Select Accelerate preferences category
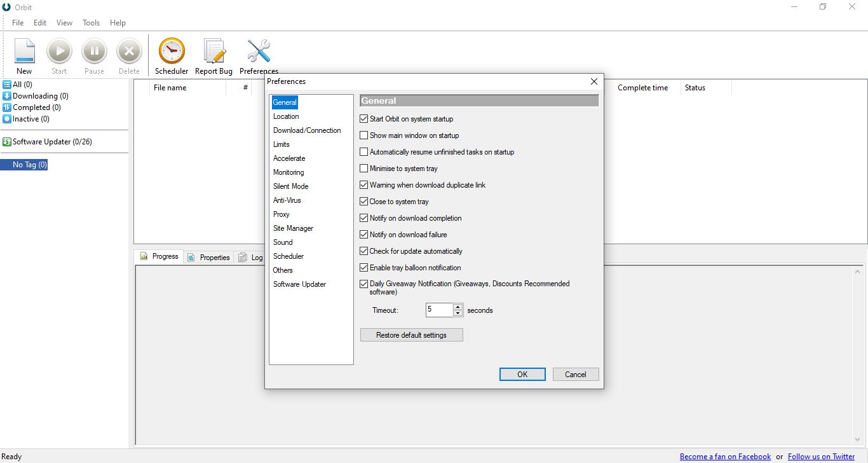Screen dimensions: 868x463 [289, 158]
